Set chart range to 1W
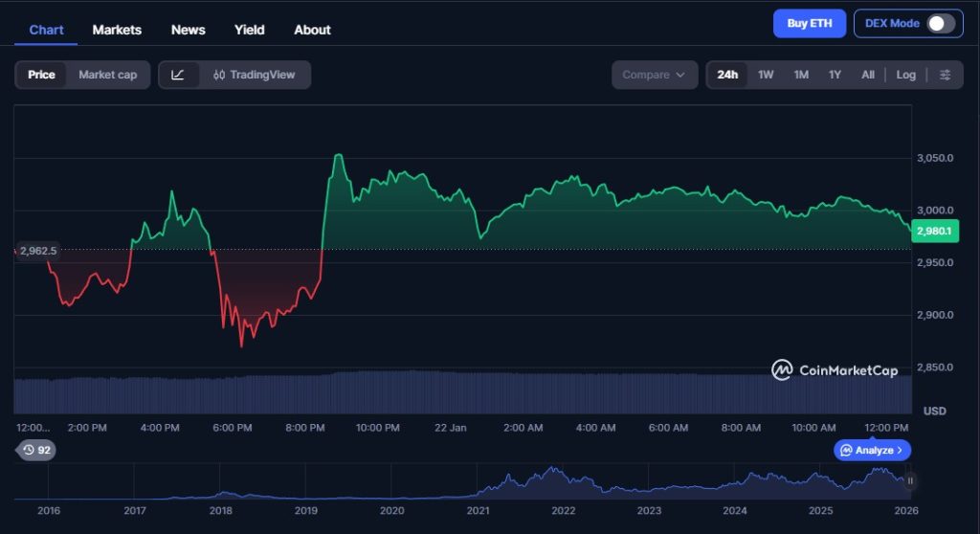This screenshot has height=534, width=980. click(x=766, y=75)
